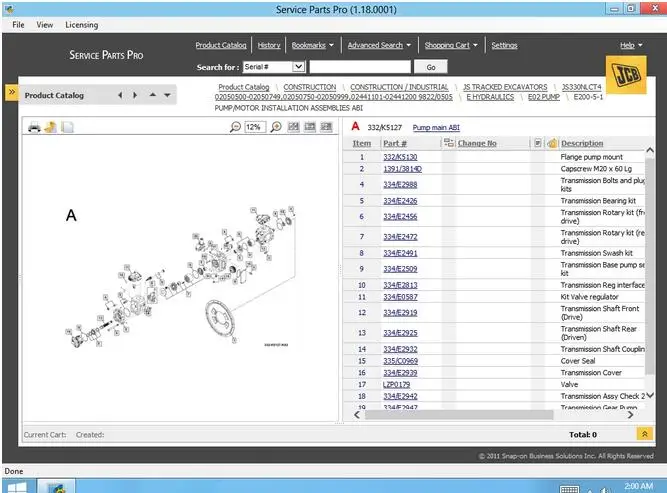The width and height of the screenshot is (667, 493).
Task: Open the Help dropdown menu
Action: tap(631, 45)
